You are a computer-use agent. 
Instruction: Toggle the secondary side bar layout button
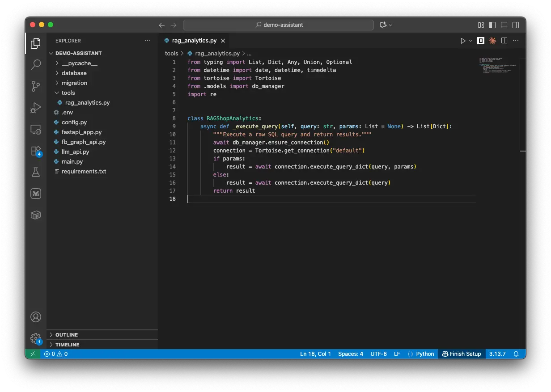516,25
